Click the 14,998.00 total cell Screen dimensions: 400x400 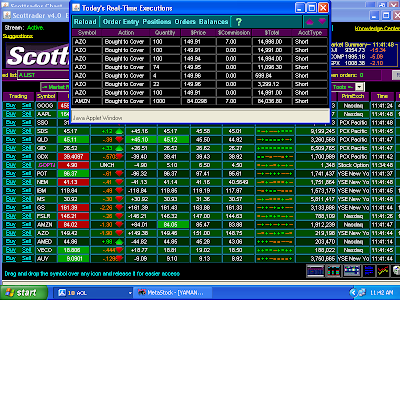tap(271, 42)
